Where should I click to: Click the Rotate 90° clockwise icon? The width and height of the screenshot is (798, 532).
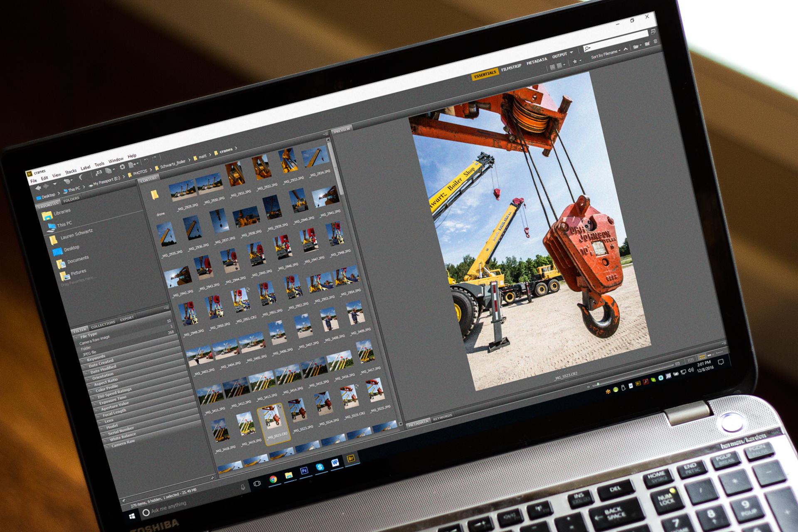click(x=154, y=159)
